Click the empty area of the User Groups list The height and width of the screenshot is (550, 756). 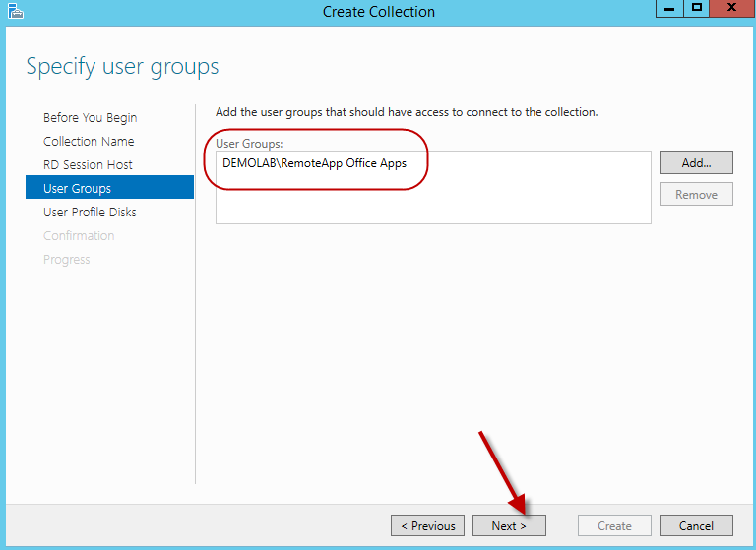433,202
